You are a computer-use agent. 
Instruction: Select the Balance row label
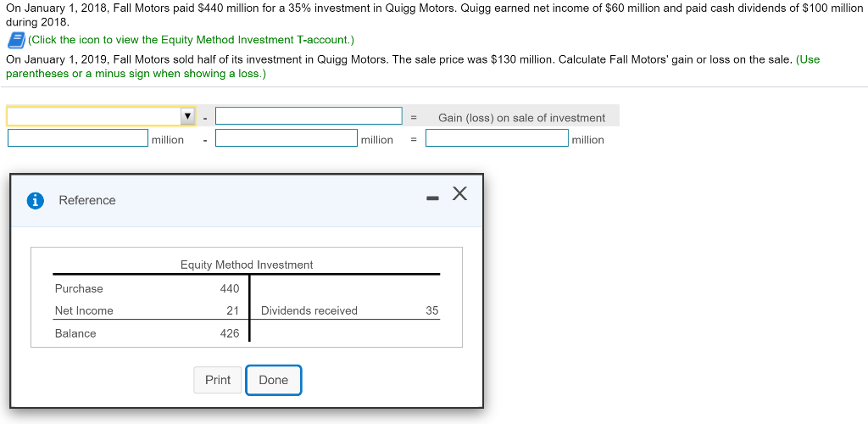click(x=75, y=334)
